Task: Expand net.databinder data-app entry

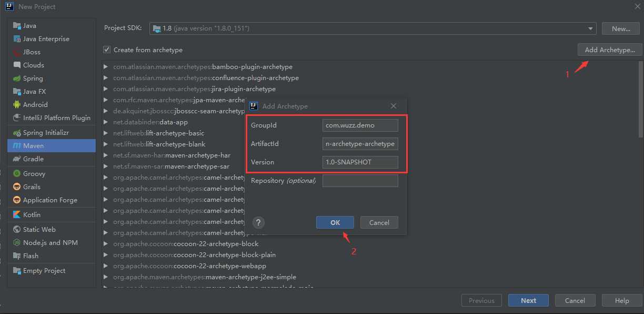Action: (x=106, y=122)
